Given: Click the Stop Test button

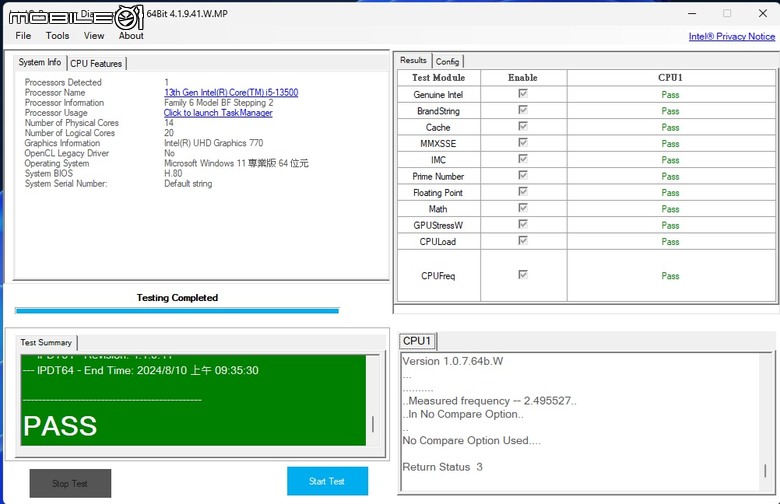Looking at the screenshot, I should pos(70,483).
